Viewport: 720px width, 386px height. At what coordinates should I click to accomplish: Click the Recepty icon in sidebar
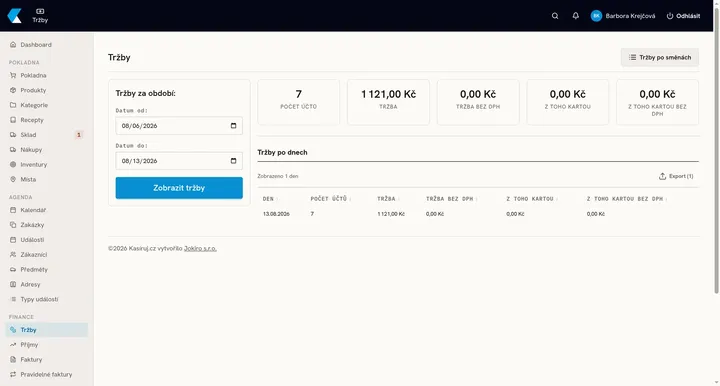[13, 120]
